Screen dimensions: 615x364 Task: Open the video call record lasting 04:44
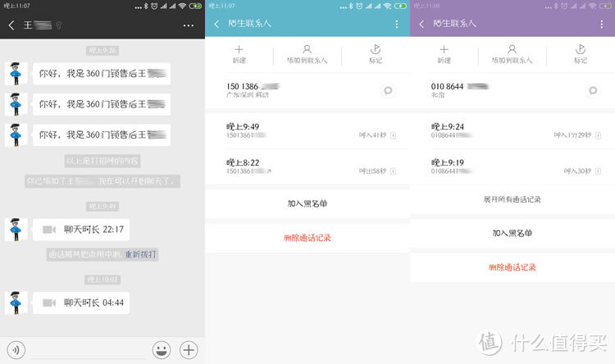(x=81, y=303)
